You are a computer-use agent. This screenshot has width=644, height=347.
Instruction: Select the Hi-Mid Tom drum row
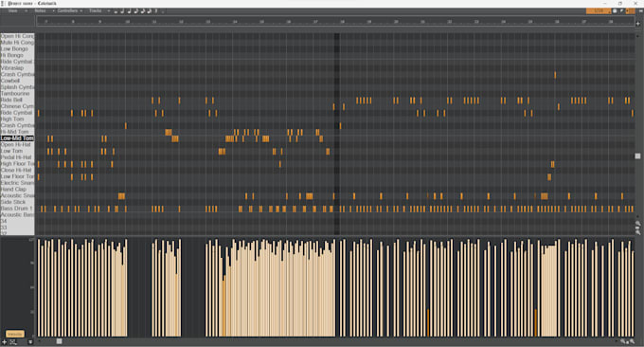(x=17, y=132)
